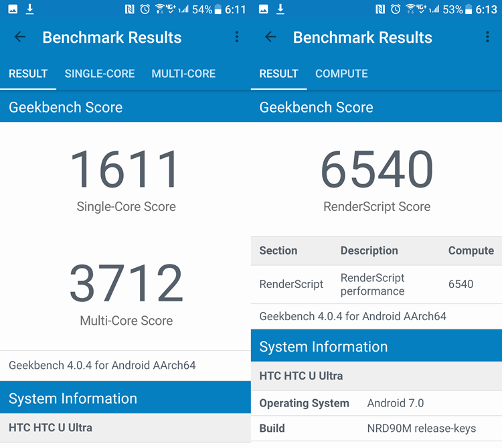Tap Operating System label
502x448 pixels.
click(304, 403)
